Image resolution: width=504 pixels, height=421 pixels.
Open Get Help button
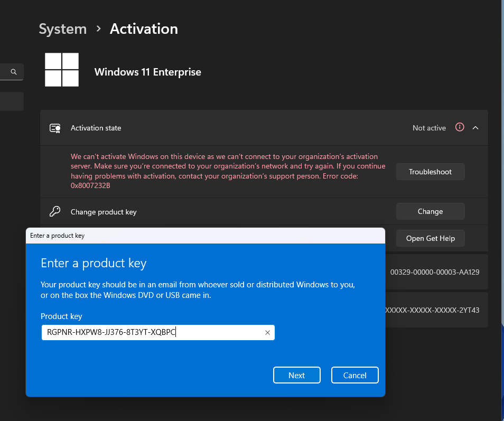click(x=430, y=238)
